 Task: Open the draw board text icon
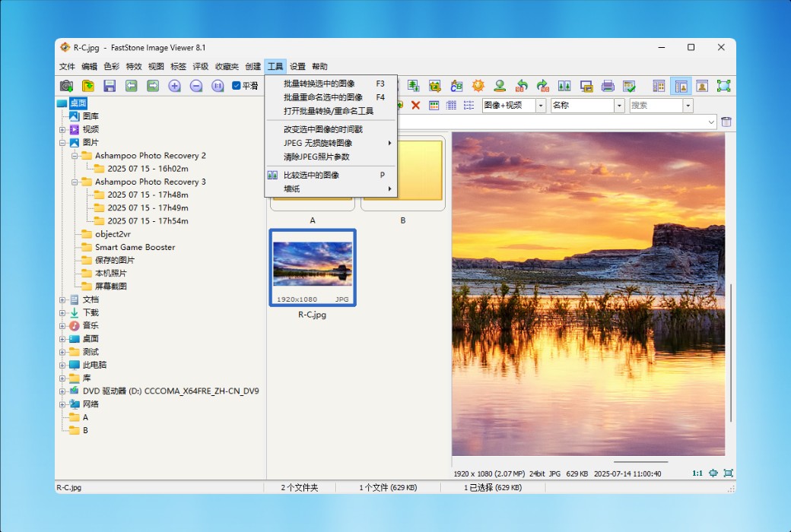click(456, 86)
